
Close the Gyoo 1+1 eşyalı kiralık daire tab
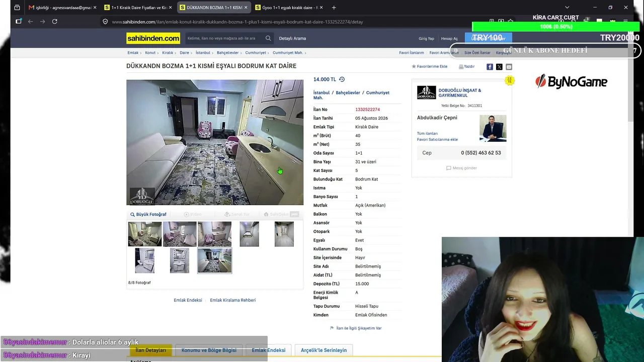[x=321, y=8]
